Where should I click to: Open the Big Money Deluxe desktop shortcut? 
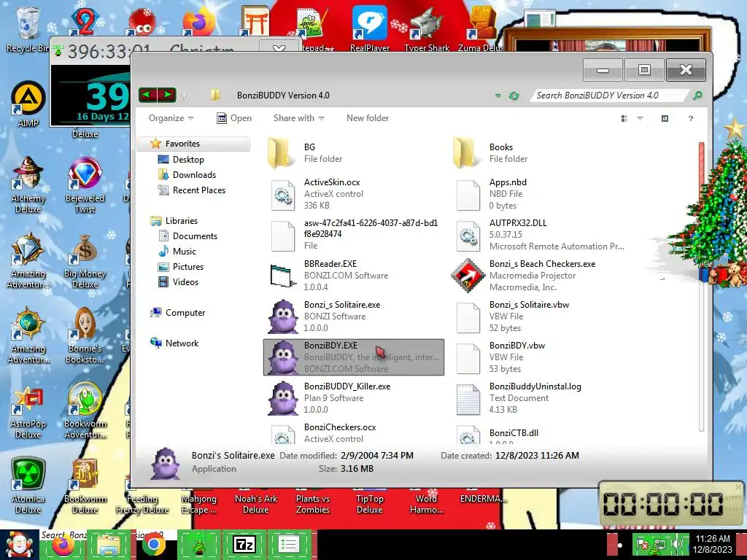coord(85,261)
